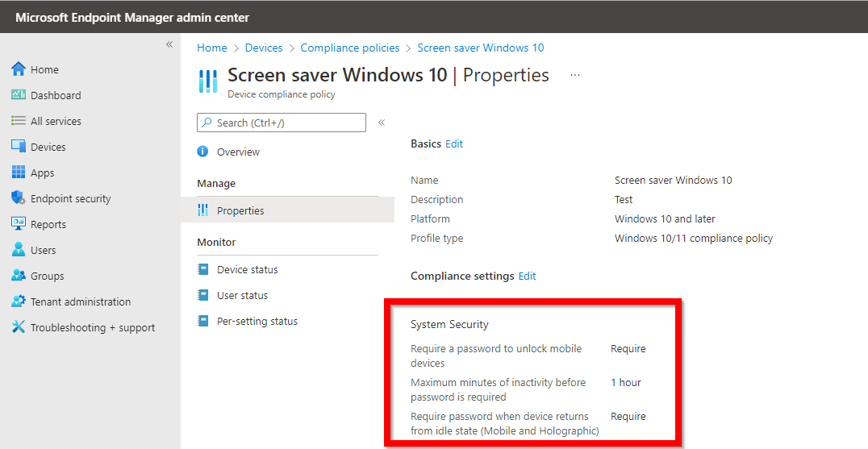Click the Tenant administration gear icon
Image resolution: width=868 pixels, height=449 pixels.
19,301
